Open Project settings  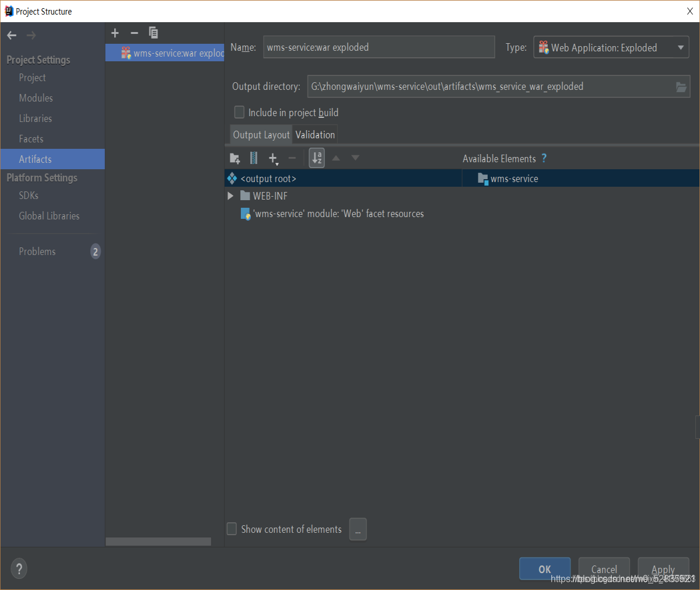click(32, 78)
